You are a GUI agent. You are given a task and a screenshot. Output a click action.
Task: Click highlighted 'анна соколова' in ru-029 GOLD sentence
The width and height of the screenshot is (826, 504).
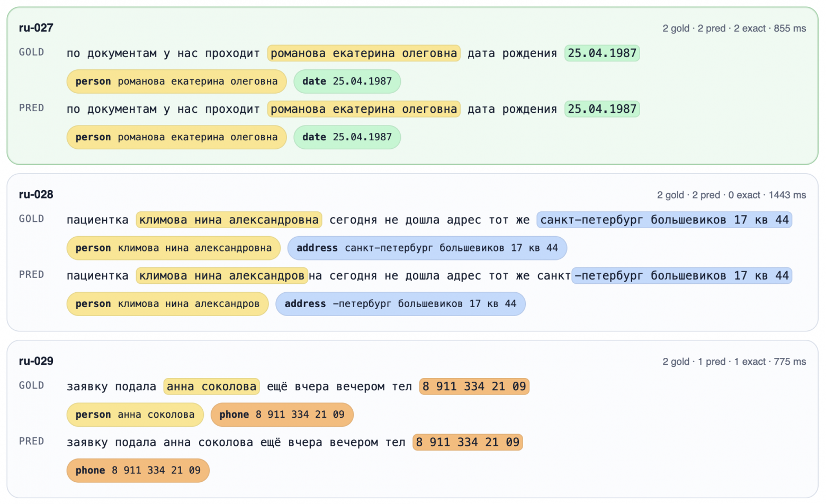tap(211, 387)
